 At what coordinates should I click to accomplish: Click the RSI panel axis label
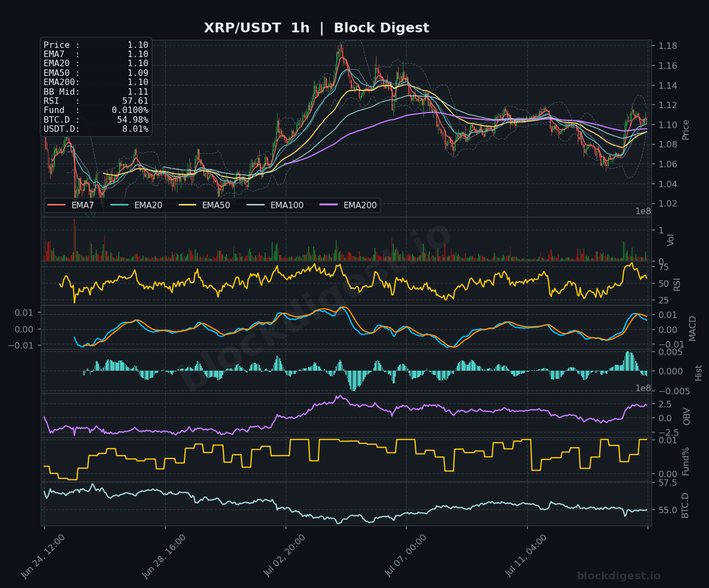pos(677,284)
